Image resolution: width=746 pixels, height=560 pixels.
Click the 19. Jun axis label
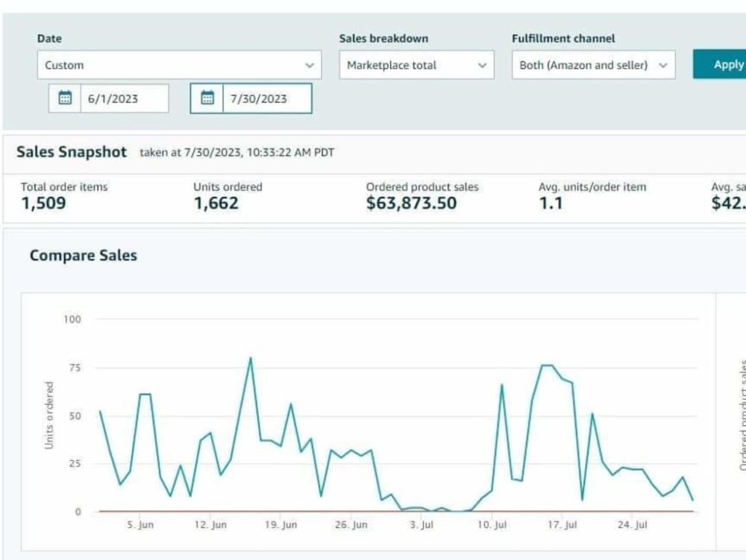pos(280,525)
